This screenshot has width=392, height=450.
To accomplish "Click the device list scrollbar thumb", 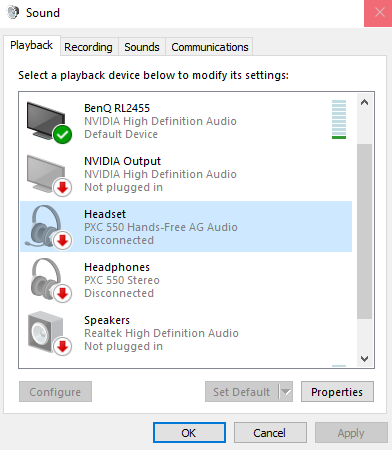I will 364,231.
